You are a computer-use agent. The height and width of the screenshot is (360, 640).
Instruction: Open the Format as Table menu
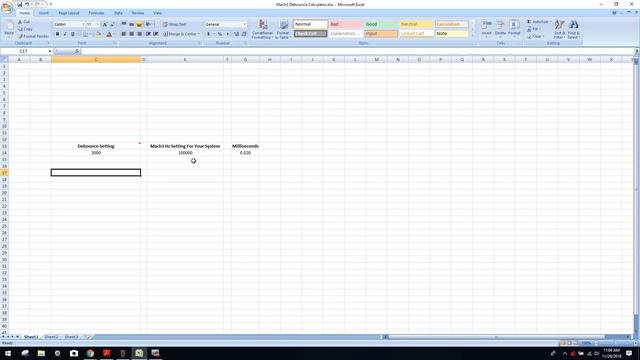click(x=283, y=29)
